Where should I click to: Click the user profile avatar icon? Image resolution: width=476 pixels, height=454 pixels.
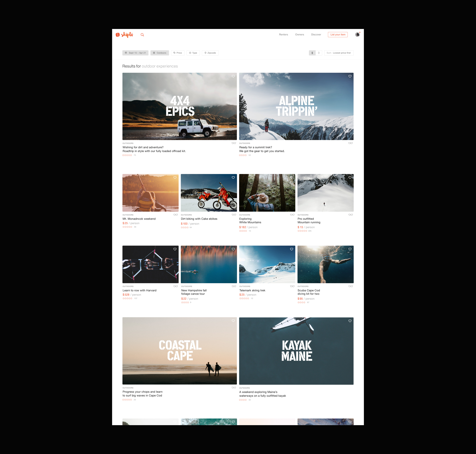357,34
